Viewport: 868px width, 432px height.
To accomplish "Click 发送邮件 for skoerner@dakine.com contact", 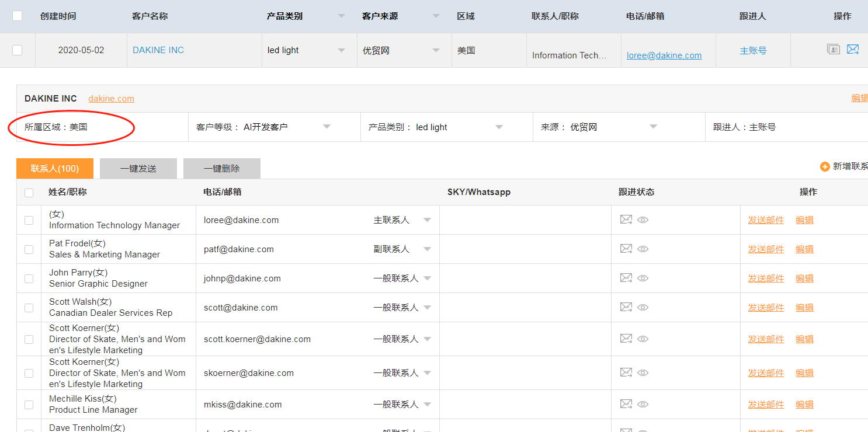I will (766, 373).
